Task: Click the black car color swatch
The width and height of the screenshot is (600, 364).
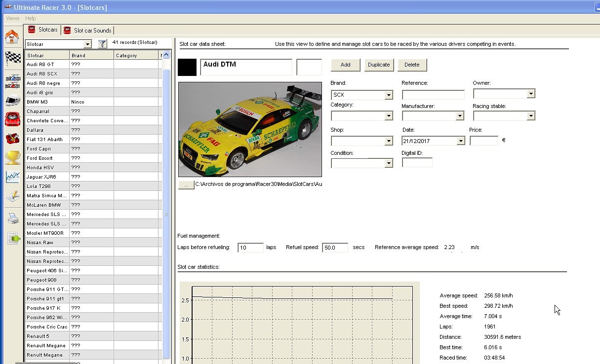Action: tap(187, 67)
